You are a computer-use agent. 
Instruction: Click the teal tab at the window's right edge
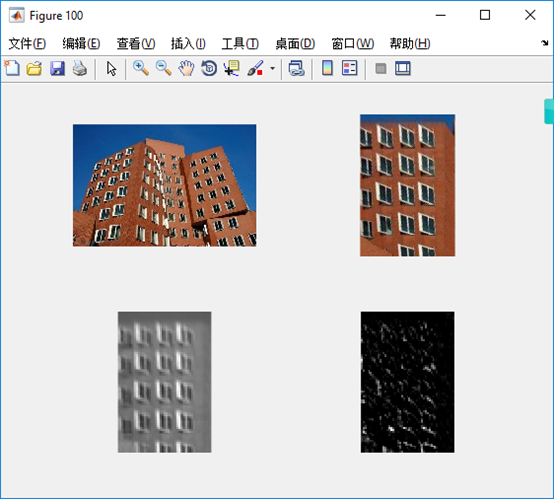[549, 112]
